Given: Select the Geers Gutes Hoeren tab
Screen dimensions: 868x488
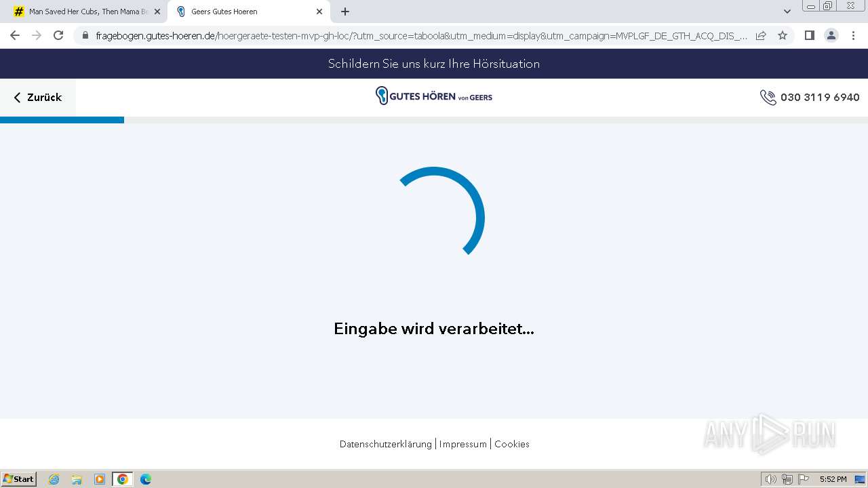Looking at the screenshot, I should pos(248,12).
